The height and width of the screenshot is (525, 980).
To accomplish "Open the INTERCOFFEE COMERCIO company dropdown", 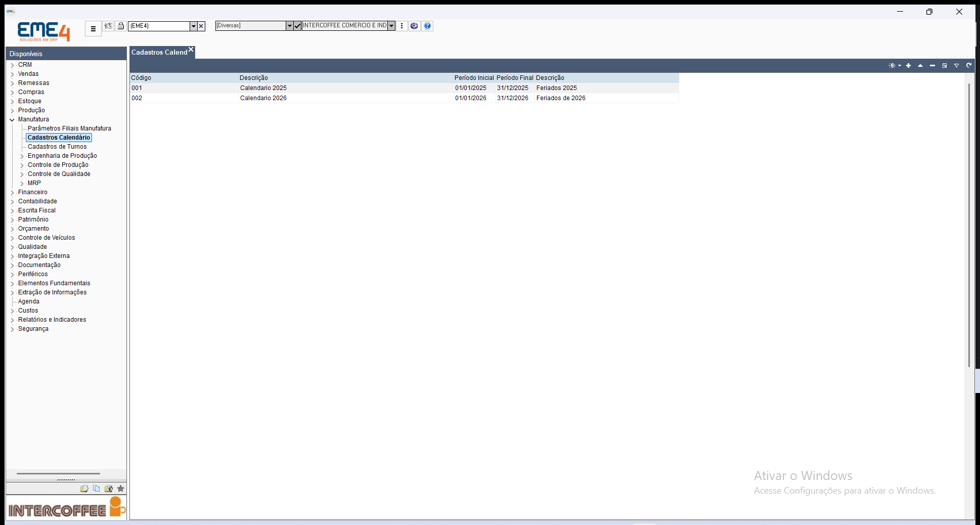I will (391, 26).
